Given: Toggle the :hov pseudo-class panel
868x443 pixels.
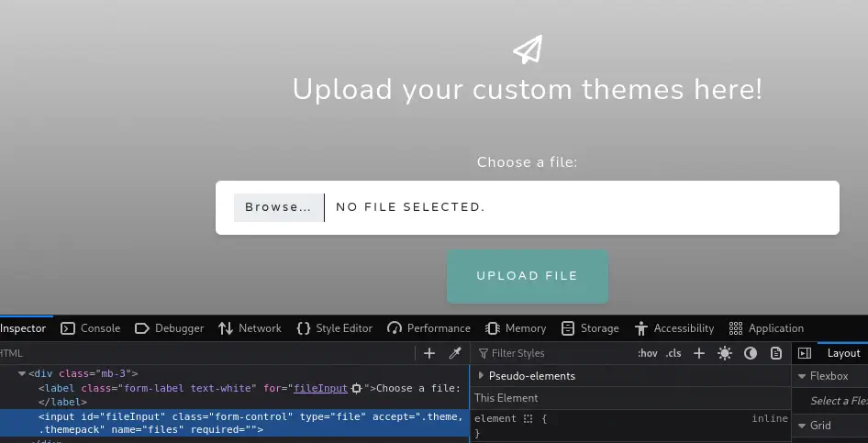Looking at the screenshot, I should coord(648,353).
